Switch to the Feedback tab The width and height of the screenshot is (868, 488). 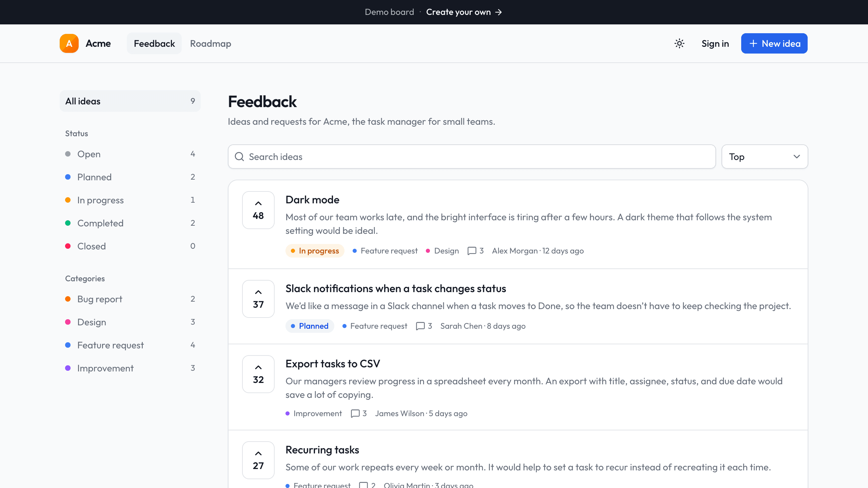(154, 43)
